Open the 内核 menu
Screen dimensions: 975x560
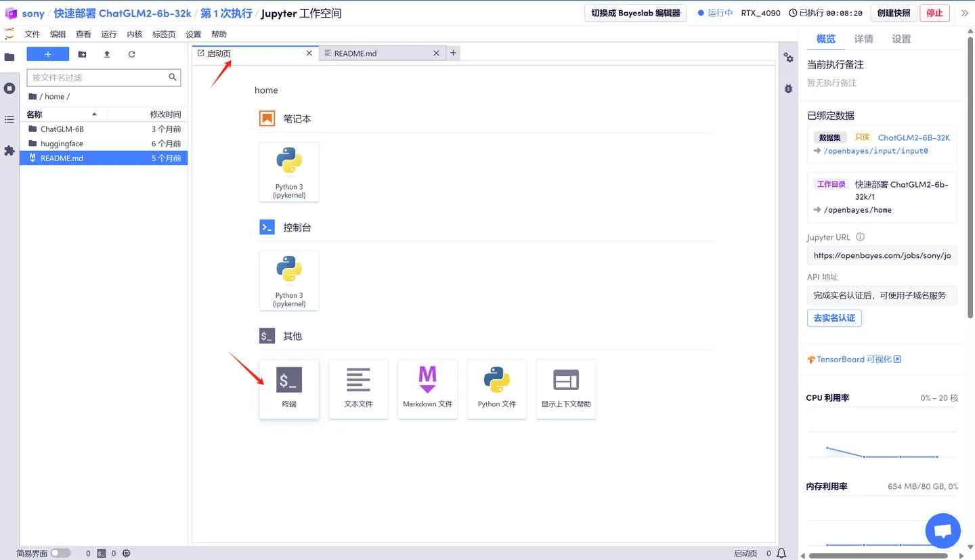(135, 34)
